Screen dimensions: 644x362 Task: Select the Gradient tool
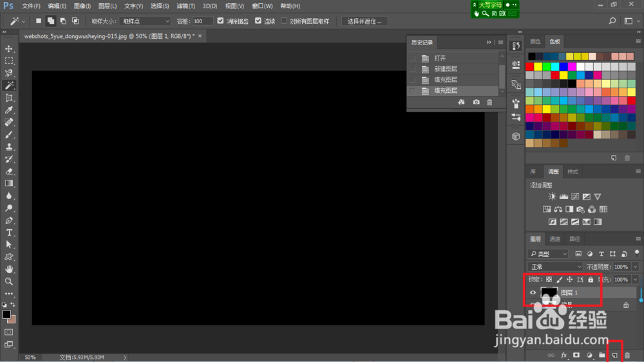point(8,184)
